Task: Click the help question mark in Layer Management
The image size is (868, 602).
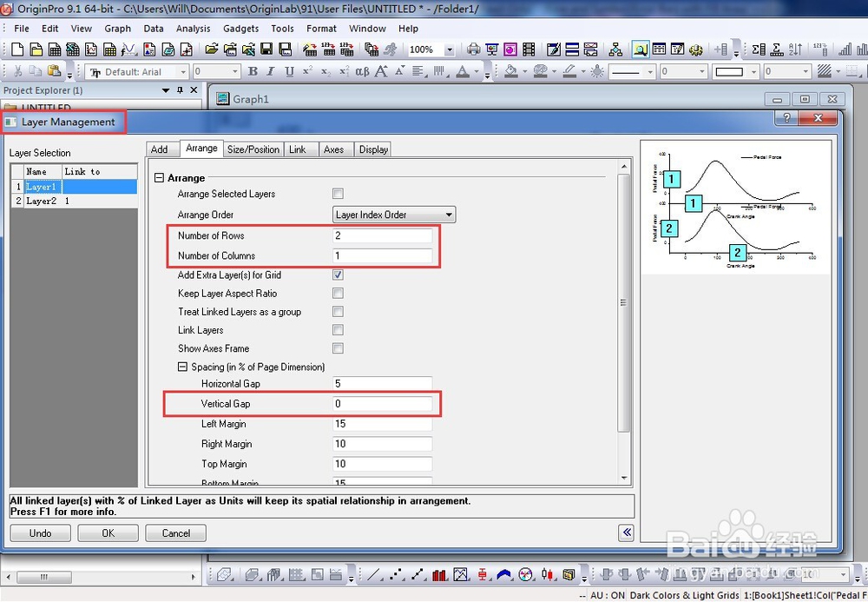Action: click(x=786, y=117)
